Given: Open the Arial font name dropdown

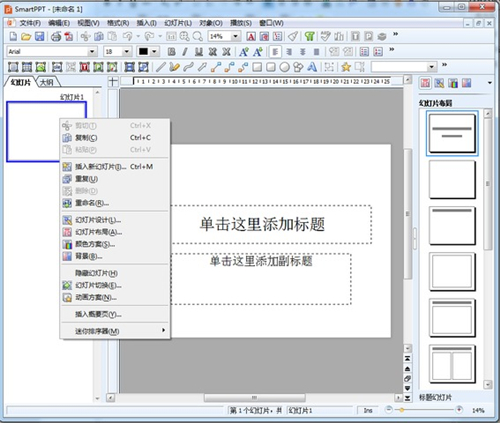Looking at the screenshot, I should 92,52.
